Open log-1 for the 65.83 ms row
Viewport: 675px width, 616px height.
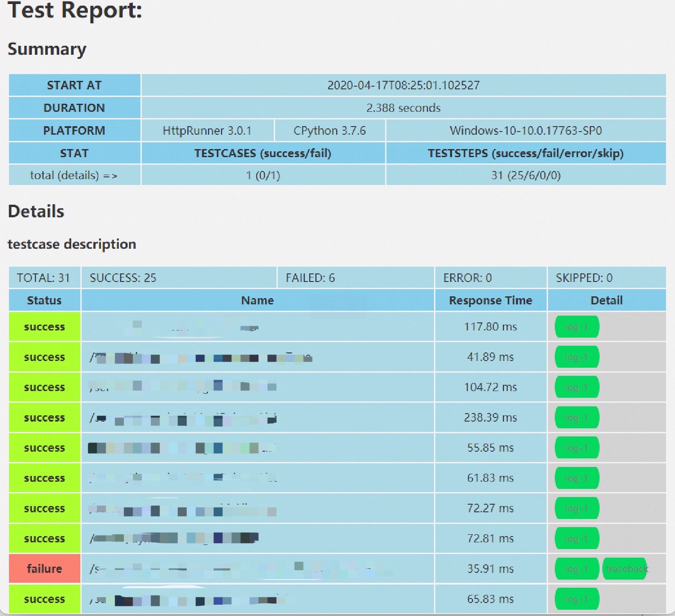(577, 599)
